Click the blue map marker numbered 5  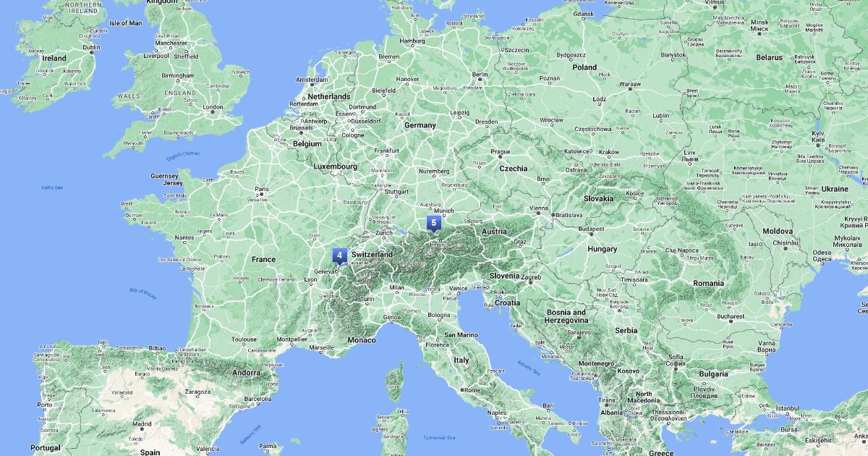[x=433, y=224]
